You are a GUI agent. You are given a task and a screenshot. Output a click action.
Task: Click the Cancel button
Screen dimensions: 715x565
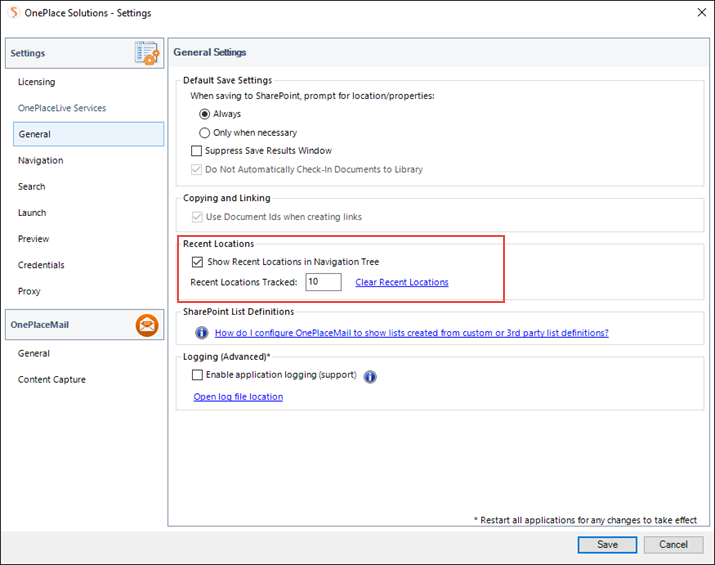673,544
